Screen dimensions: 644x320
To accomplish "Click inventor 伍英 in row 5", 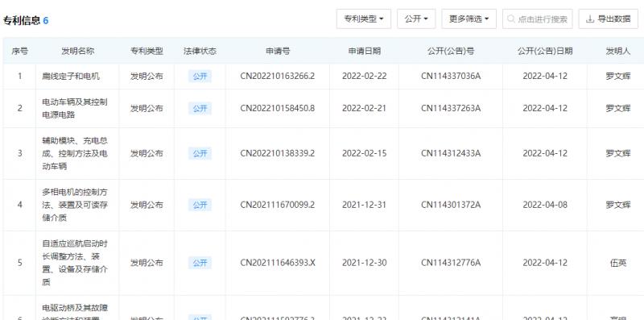I will (618, 263).
